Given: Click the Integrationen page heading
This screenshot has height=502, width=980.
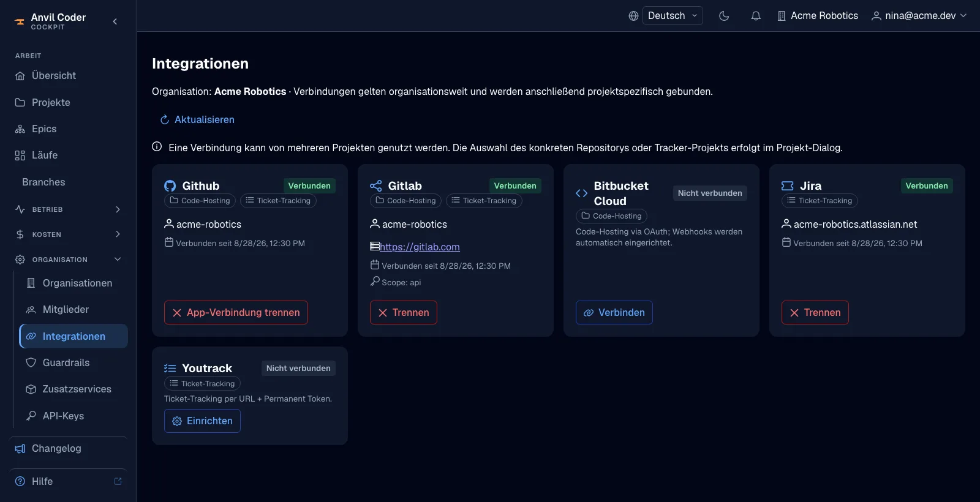Looking at the screenshot, I should click(x=200, y=64).
